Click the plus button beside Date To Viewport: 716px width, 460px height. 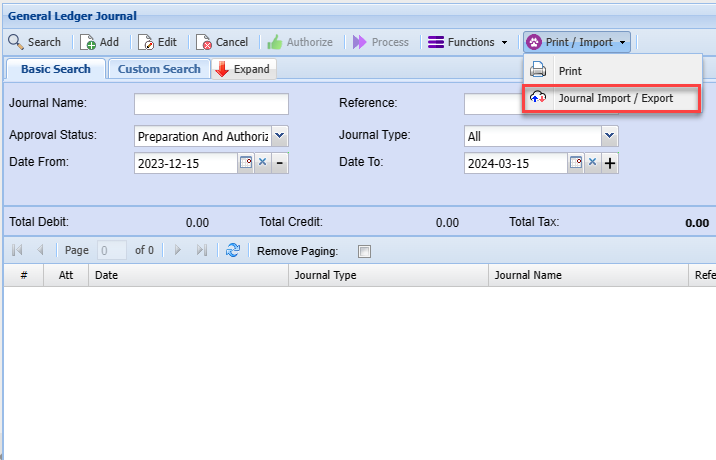click(610, 163)
